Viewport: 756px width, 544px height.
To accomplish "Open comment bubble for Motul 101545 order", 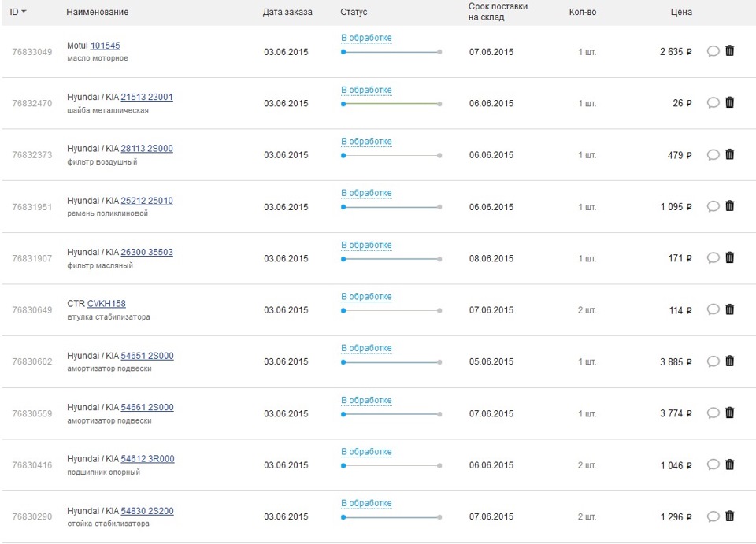I will point(713,51).
